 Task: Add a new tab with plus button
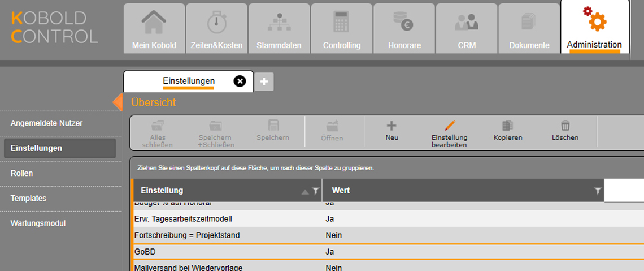coord(264,82)
